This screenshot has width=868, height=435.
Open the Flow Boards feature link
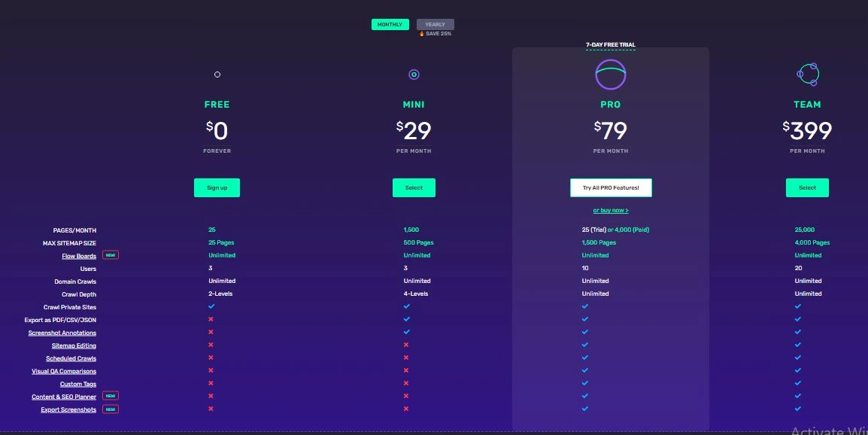79,256
